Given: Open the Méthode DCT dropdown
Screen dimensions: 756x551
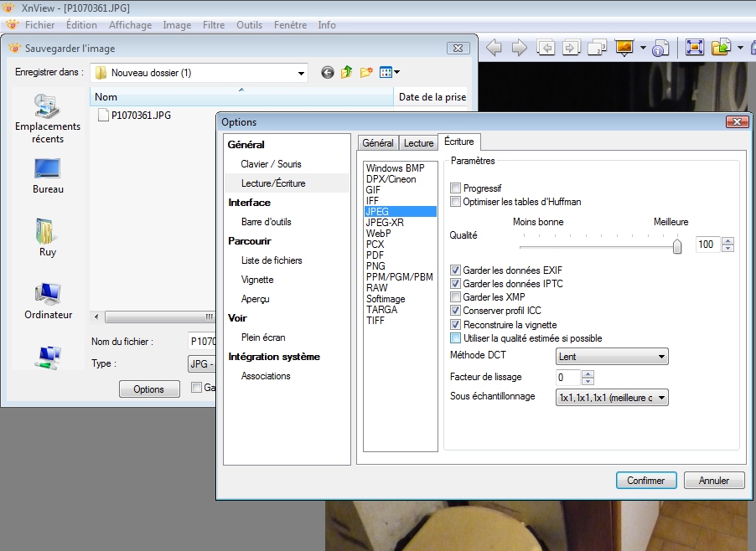Looking at the screenshot, I should [x=612, y=357].
